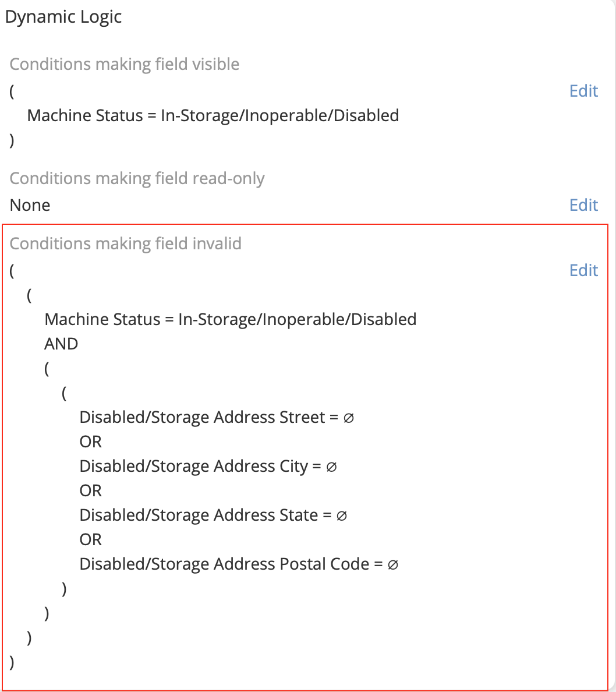Screen dimensions: 616x692
Task: Click the empty-value symbol after Postal Code
Action: (x=393, y=564)
